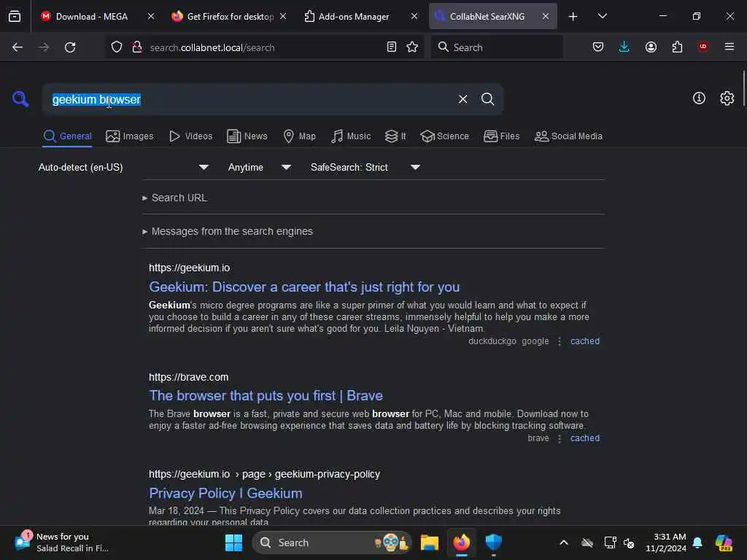Click the Firefox toolbar Search box

click(x=497, y=47)
